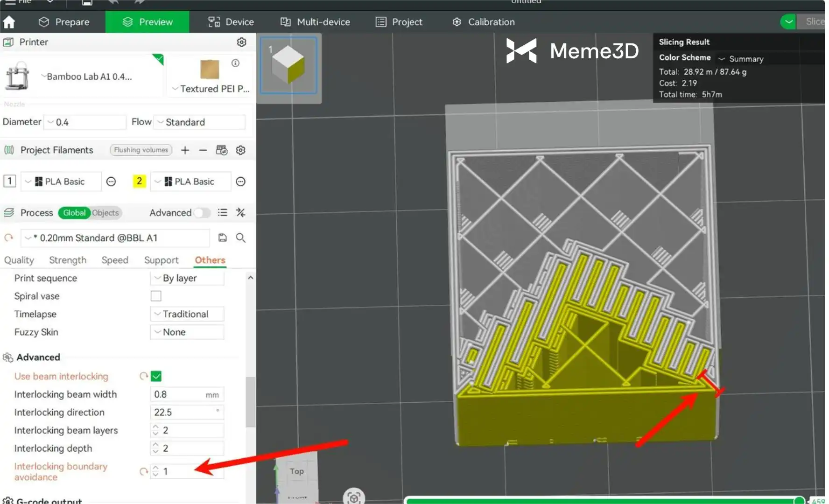This screenshot has height=504, width=829.
Task: Toggle the Advanced mode switch
Action: (202, 213)
